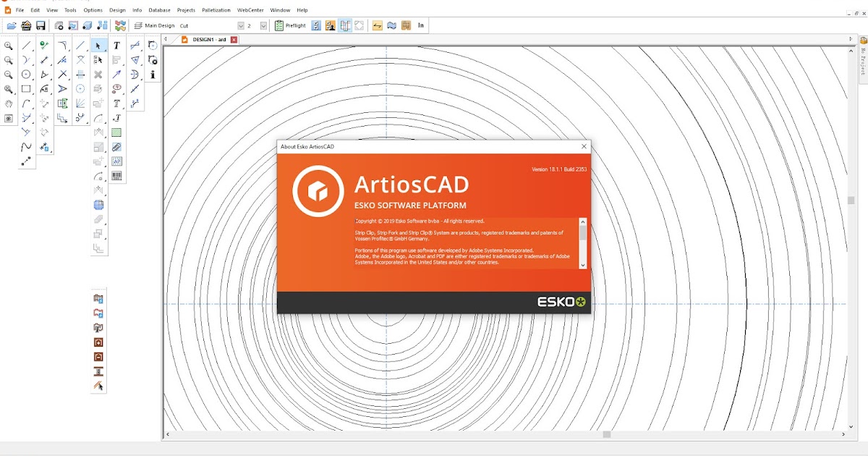The image size is (868, 456).
Task: Select the Zoom to fit tool
Action: click(9, 89)
